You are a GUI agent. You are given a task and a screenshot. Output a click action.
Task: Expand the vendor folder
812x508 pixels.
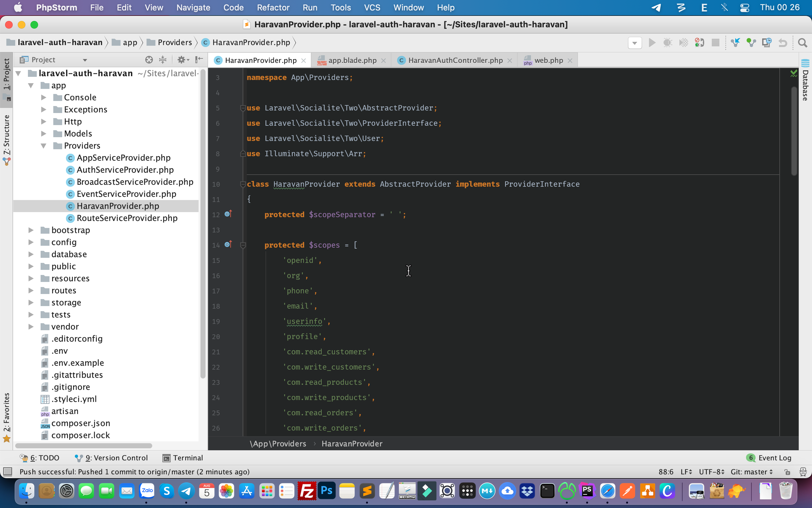pos(31,327)
